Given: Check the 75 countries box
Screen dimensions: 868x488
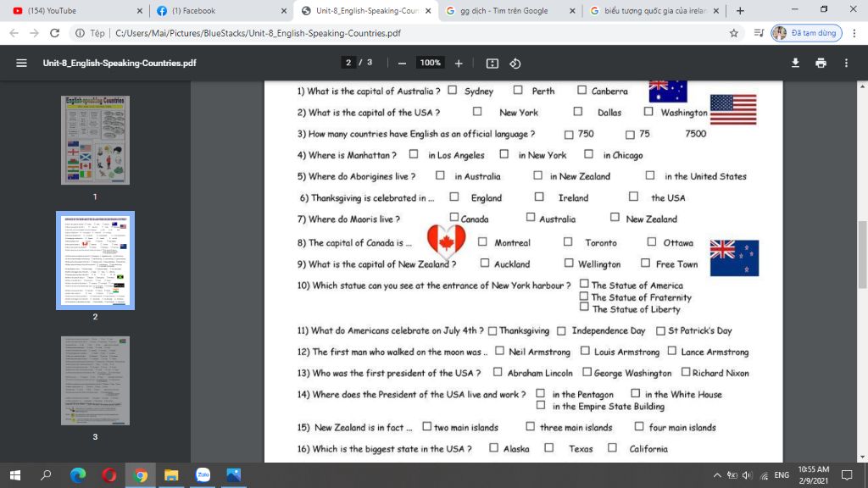Looking at the screenshot, I should point(630,135).
